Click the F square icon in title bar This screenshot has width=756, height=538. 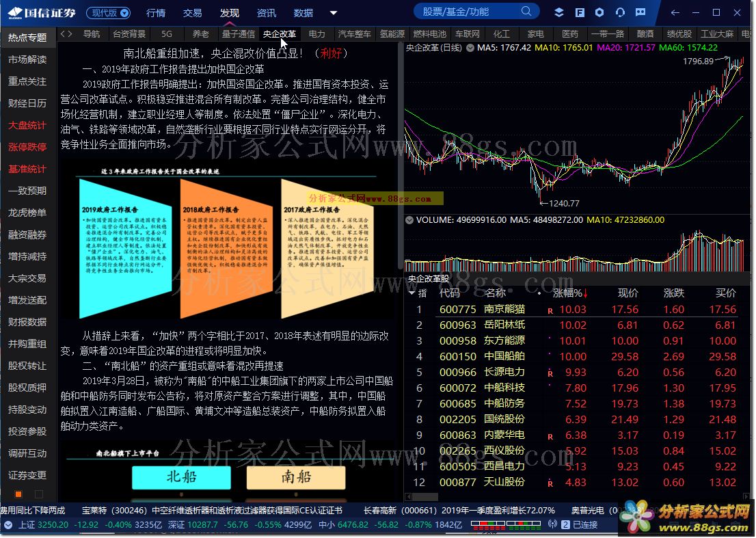(x=580, y=12)
